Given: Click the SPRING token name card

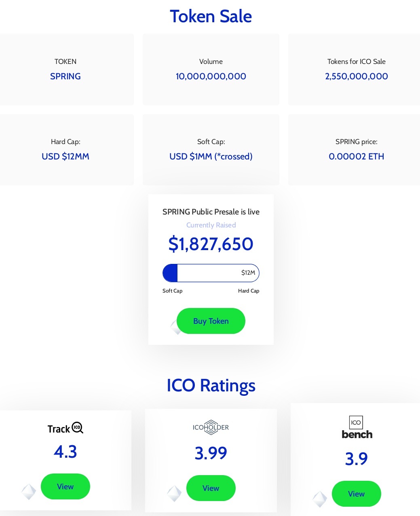Looking at the screenshot, I should [65, 70].
